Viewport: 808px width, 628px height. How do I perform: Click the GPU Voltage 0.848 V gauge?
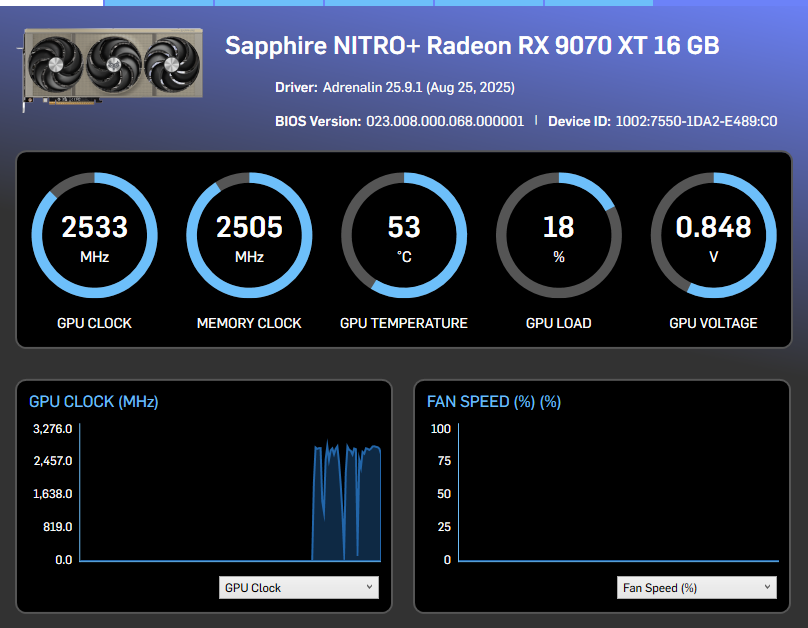pos(713,235)
